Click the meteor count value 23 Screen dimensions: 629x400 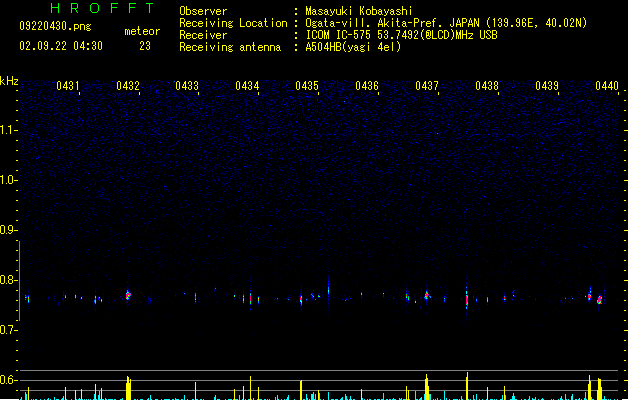145,46
